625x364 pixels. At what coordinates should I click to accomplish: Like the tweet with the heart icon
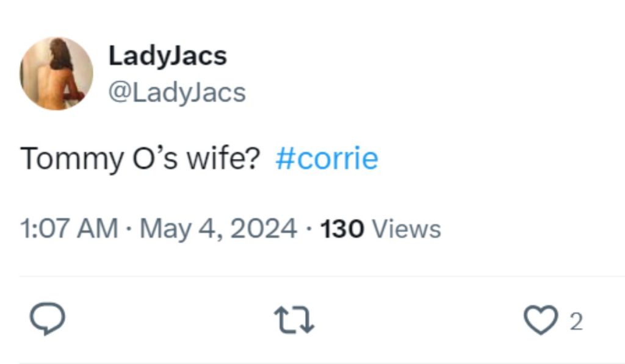point(540,321)
